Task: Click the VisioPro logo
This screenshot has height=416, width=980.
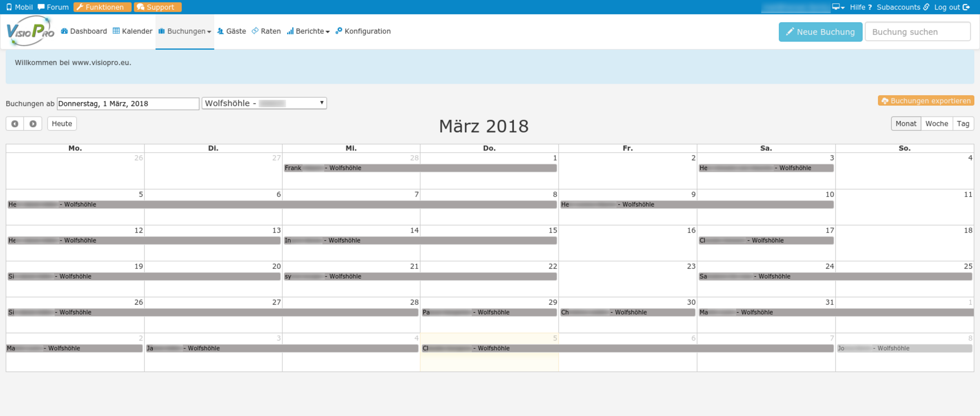Action: [30, 31]
